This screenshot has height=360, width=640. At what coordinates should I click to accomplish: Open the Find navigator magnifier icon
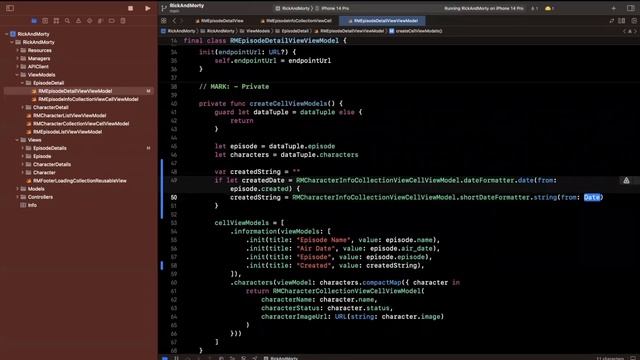67,21
